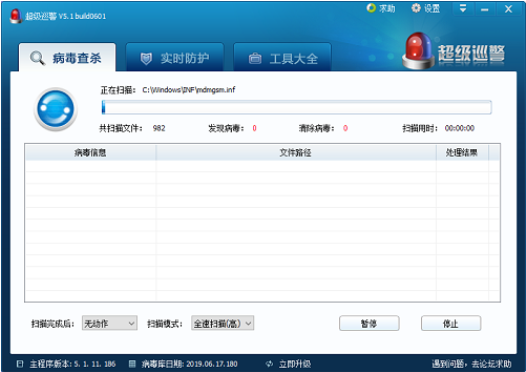Click 遇到问题，去论坛求助 link
This screenshot has width=526, height=372.
pyautogui.click(x=471, y=364)
